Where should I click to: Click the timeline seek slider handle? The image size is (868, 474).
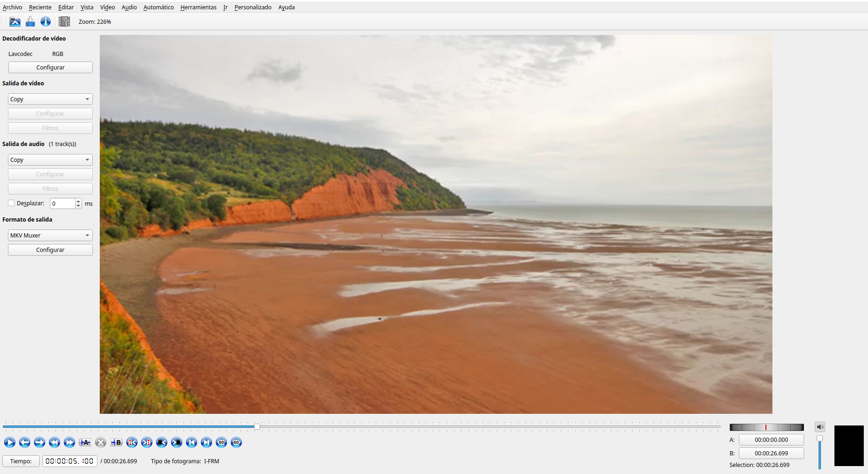[x=257, y=426]
